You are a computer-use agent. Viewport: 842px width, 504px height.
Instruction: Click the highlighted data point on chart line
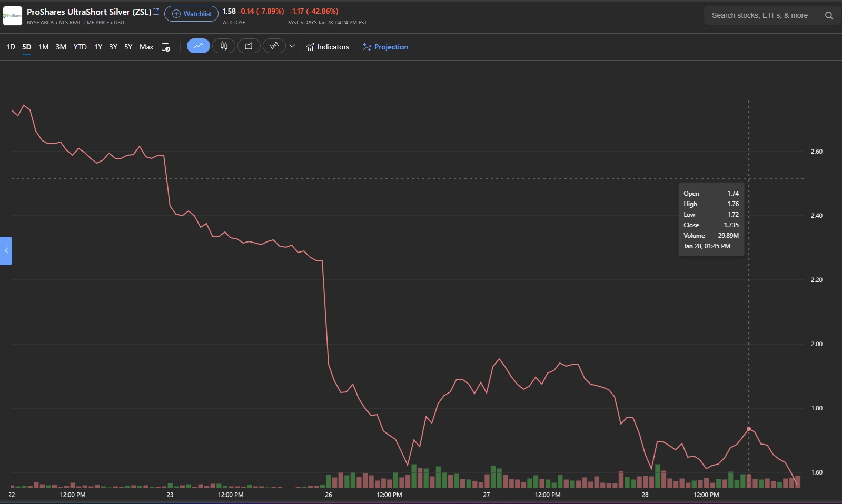click(749, 429)
